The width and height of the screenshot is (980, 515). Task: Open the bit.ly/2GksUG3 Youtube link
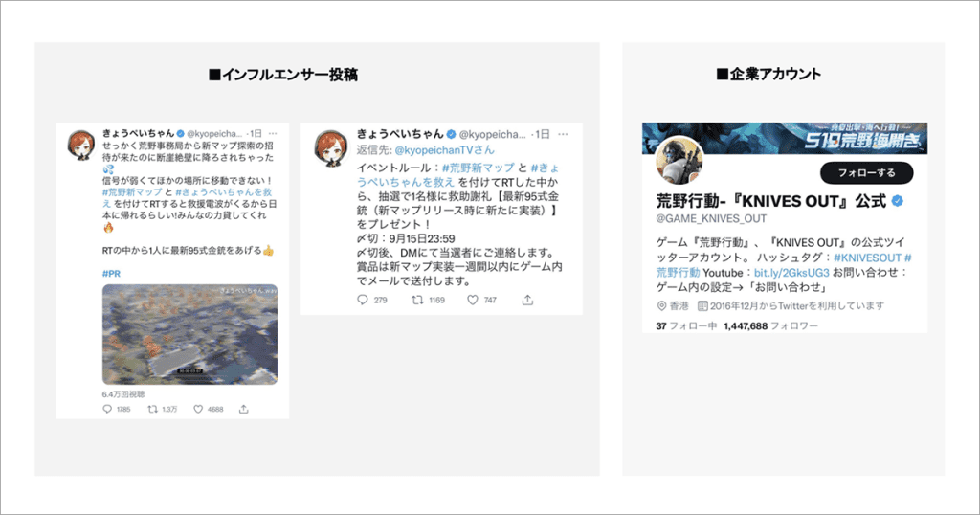pos(791,273)
